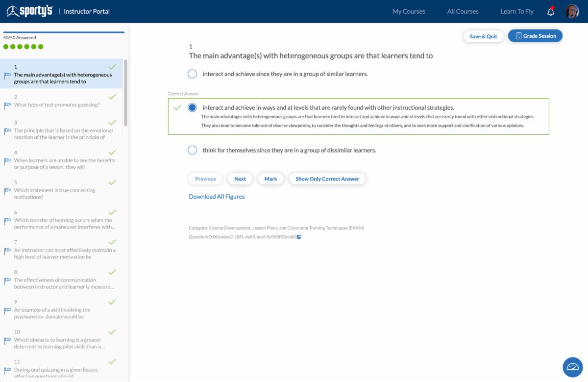Click the Download All Figures link
This screenshot has width=588, height=382.
[x=217, y=197]
